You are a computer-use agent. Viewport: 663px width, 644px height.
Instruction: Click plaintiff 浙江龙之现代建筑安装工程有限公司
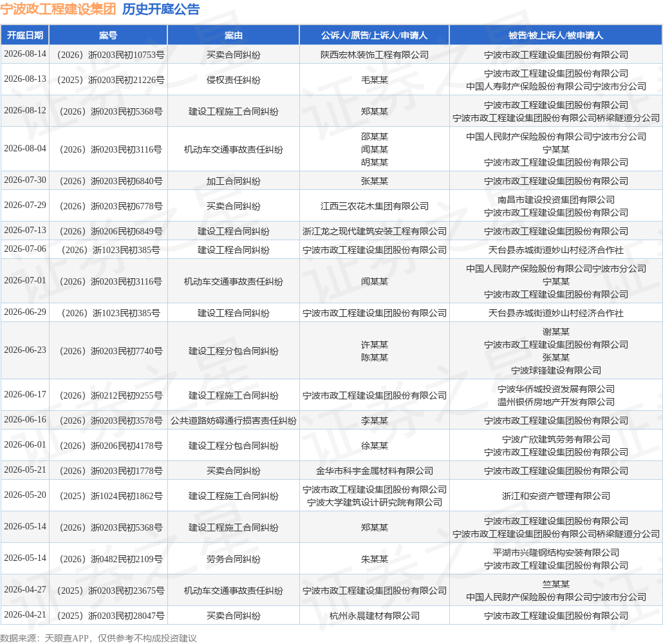(x=374, y=231)
